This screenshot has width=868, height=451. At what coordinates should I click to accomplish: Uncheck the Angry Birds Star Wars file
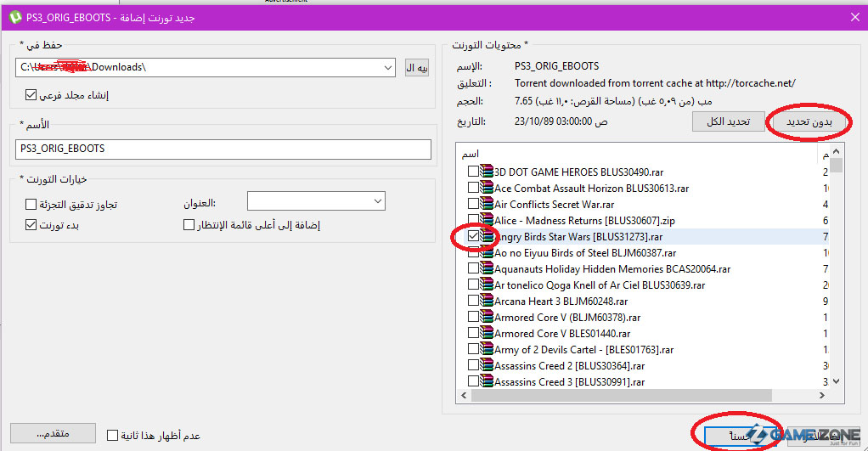click(473, 236)
